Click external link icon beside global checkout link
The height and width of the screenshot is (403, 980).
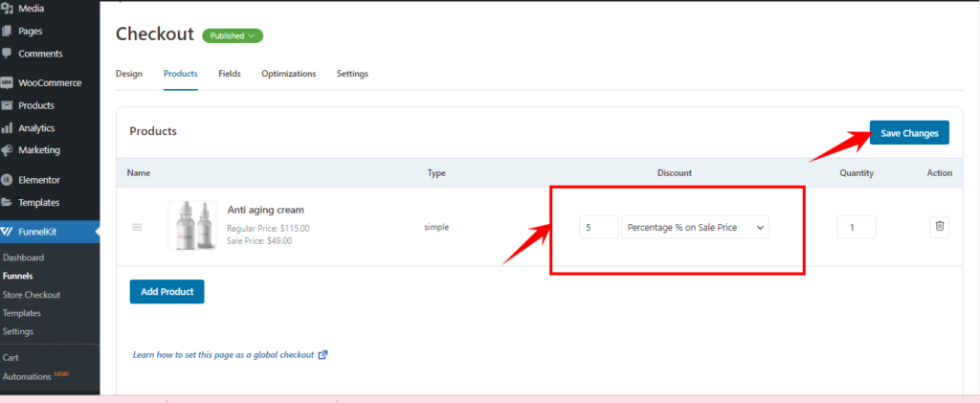click(323, 355)
